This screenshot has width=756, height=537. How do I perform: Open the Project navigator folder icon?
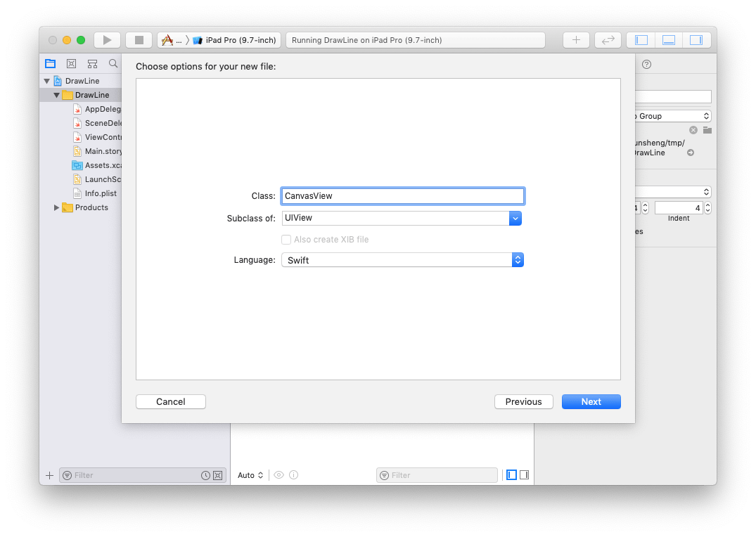pyautogui.click(x=50, y=63)
